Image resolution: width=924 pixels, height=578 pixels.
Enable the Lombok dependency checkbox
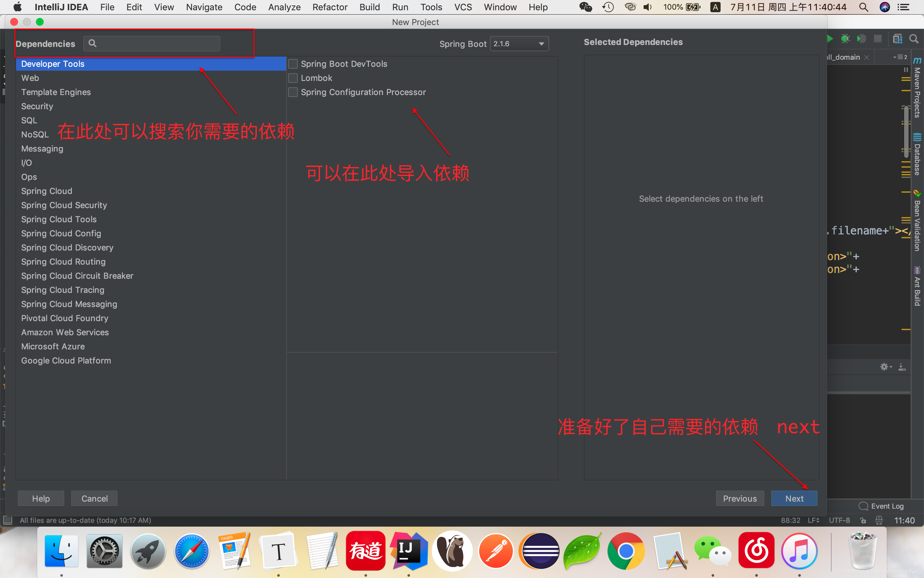[293, 78]
